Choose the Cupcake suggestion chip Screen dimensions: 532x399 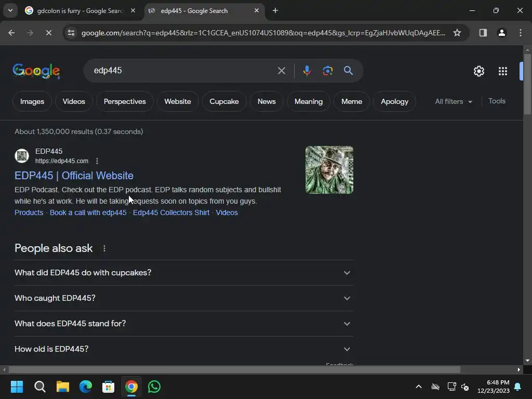[x=224, y=101]
